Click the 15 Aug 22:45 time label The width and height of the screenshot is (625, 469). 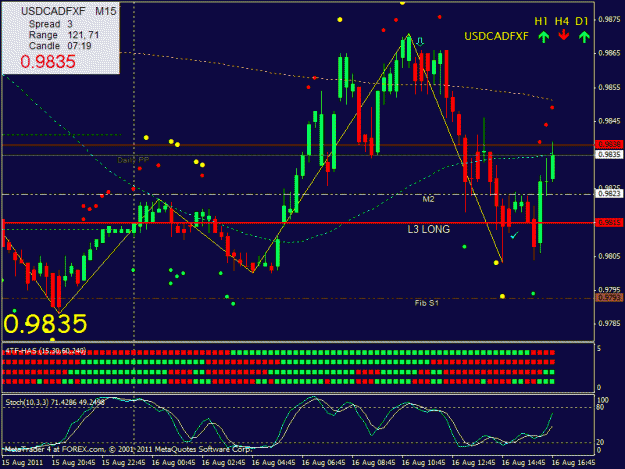click(x=124, y=463)
